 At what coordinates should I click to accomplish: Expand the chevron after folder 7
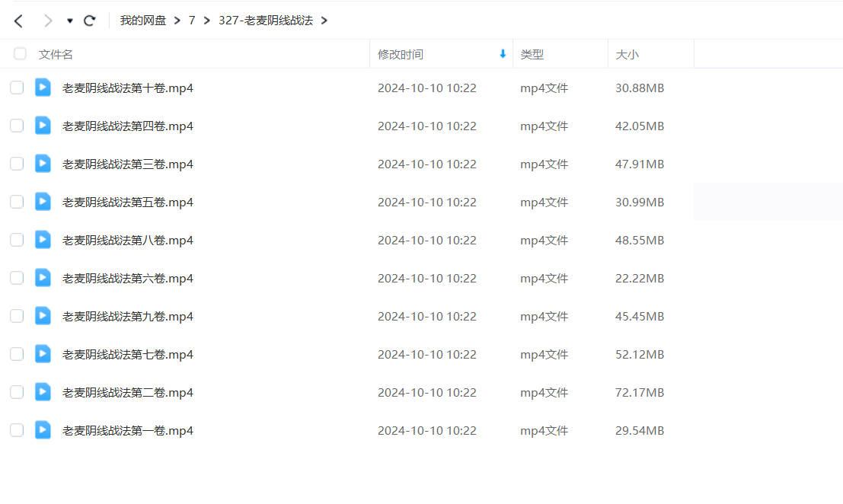[x=207, y=21]
